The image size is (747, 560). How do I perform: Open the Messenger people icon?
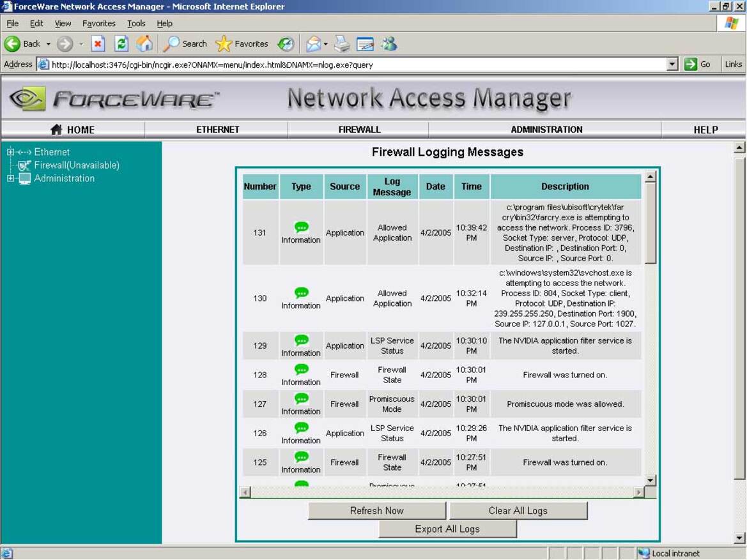[389, 44]
